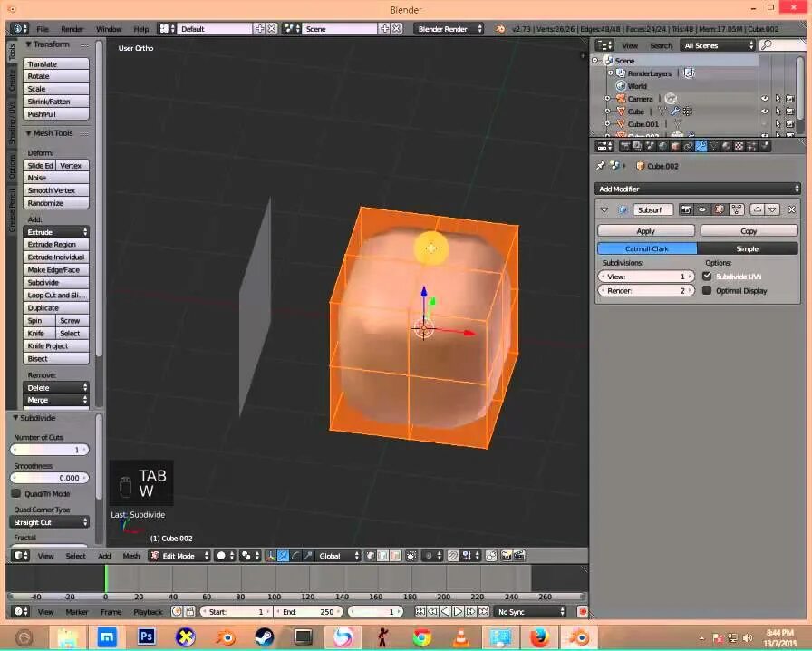Open the Constraints properties tab (chain link icon)
This screenshot has width=812, height=651.
(688, 146)
